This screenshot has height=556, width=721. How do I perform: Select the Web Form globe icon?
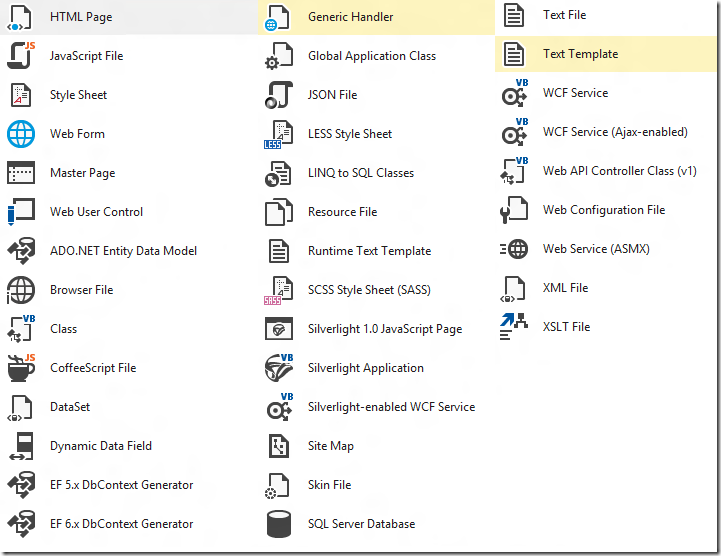point(21,134)
